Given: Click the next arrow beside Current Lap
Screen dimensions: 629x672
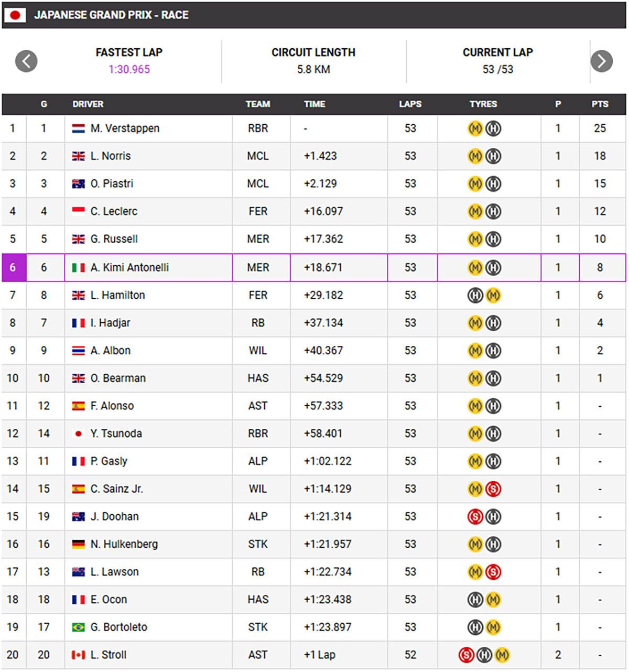Looking at the screenshot, I should pos(601,61).
